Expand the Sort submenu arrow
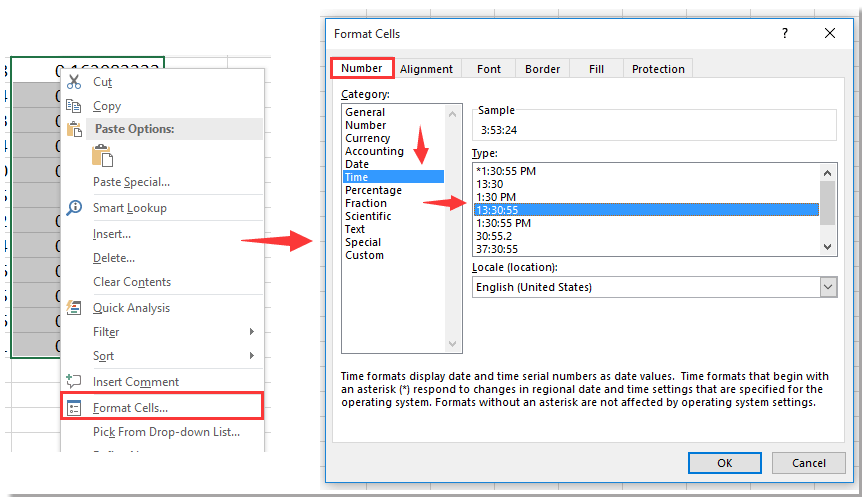This screenshot has width=862, height=497. (x=251, y=356)
